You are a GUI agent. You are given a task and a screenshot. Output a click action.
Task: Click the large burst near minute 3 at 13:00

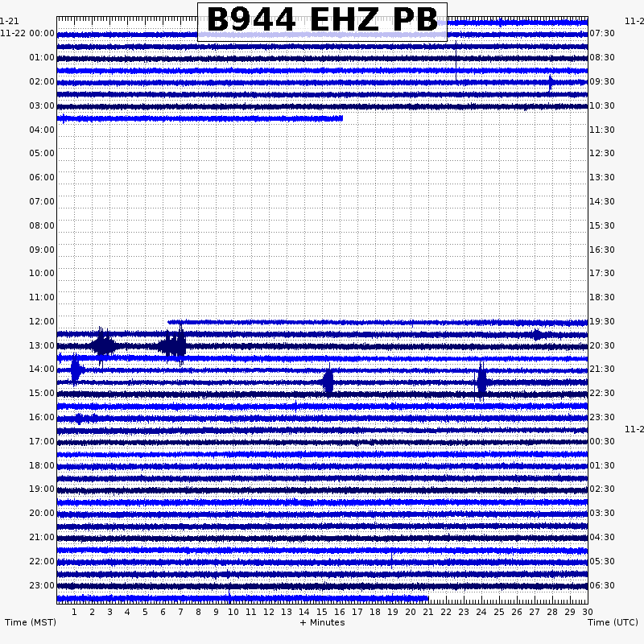[x=104, y=346]
